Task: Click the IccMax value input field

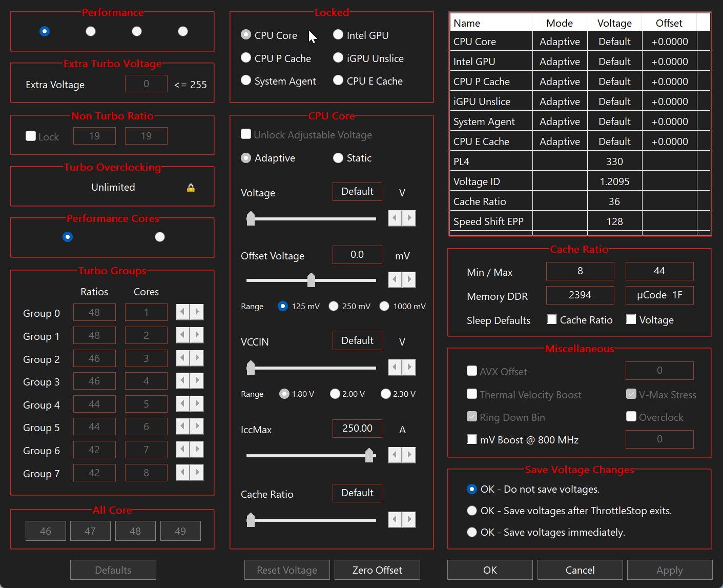Action: coord(357,428)
